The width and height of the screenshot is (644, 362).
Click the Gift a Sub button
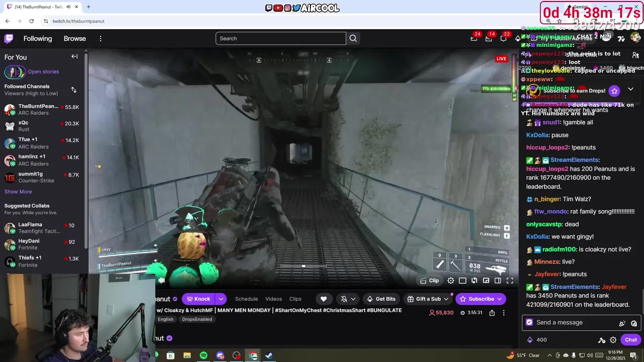click(428, 299)
